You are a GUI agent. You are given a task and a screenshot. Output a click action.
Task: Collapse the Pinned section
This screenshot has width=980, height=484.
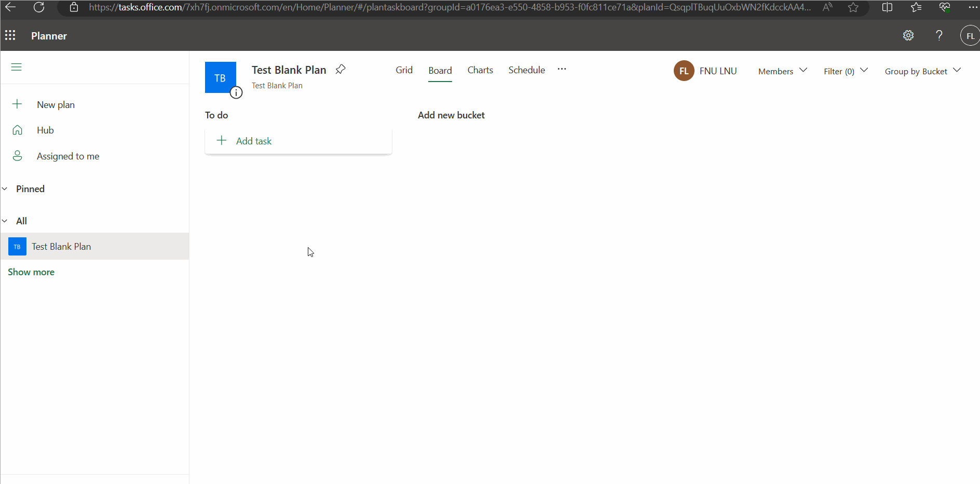coord(5,189)
